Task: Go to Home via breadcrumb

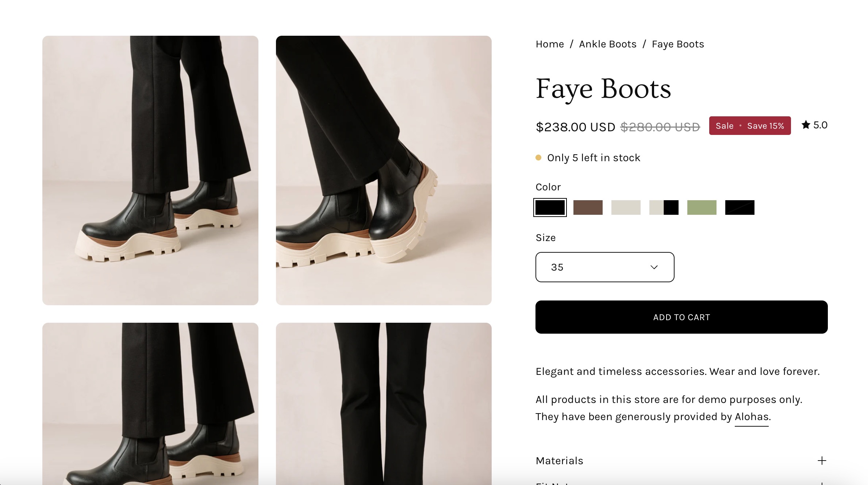Action: (550, 44)
